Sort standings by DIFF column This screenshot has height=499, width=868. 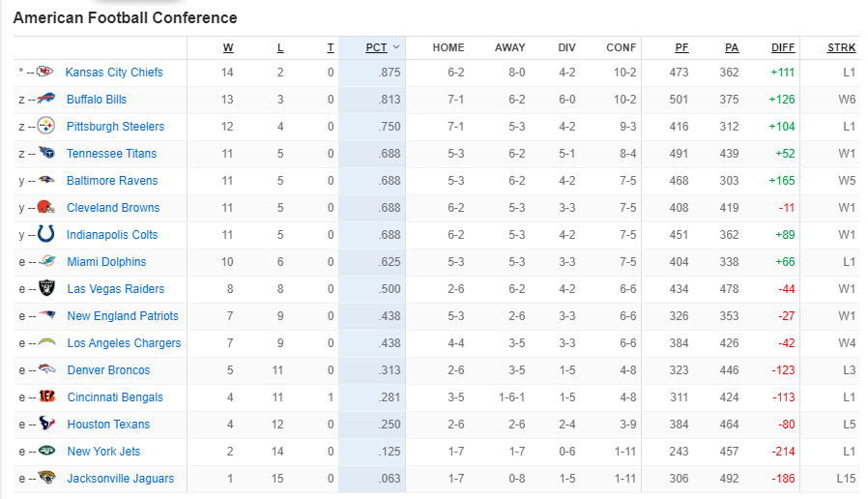pyautogui.click(x=783, y=47)
